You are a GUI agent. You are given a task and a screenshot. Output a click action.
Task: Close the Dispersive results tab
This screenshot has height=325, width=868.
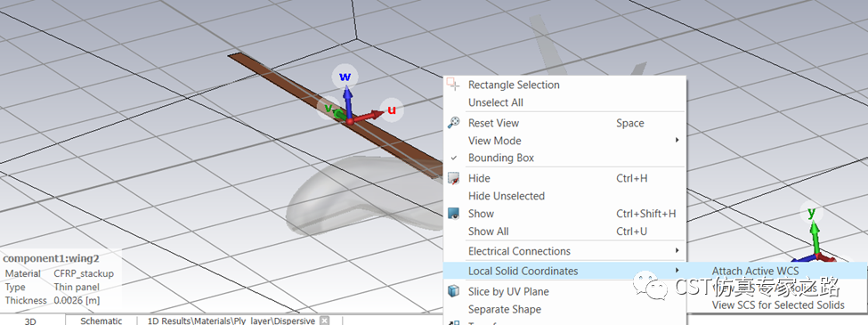pos(325,321)
